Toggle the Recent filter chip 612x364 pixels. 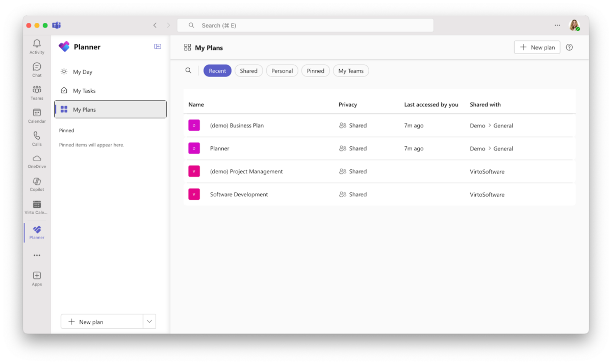(217, 70)
